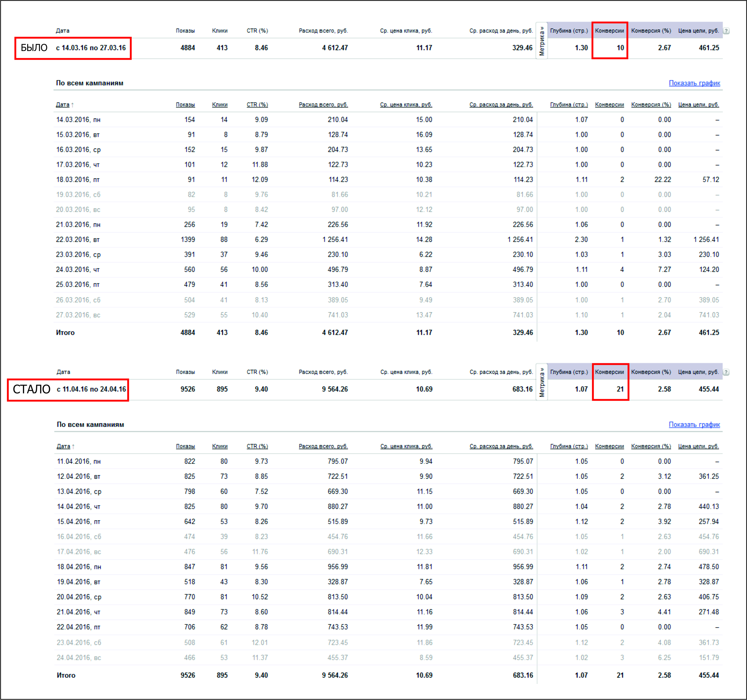Sort second table by Дата column
Viewport: 747px width, 700px height.
[x=63, y=446]
